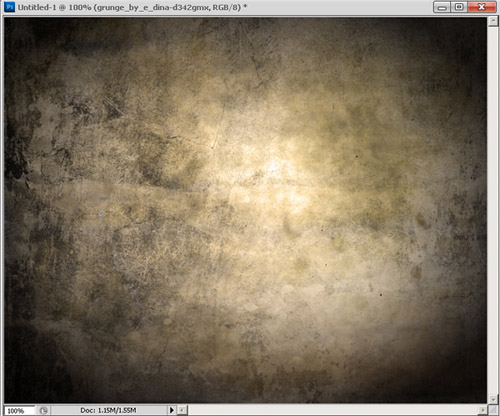500x416 pixels.
Task: Maximize the Untitled-1 document window
Action: point(459,7)
